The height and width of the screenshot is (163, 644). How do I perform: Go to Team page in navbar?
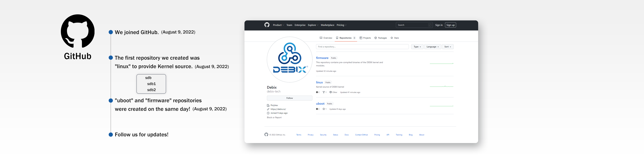coord(289,25)
